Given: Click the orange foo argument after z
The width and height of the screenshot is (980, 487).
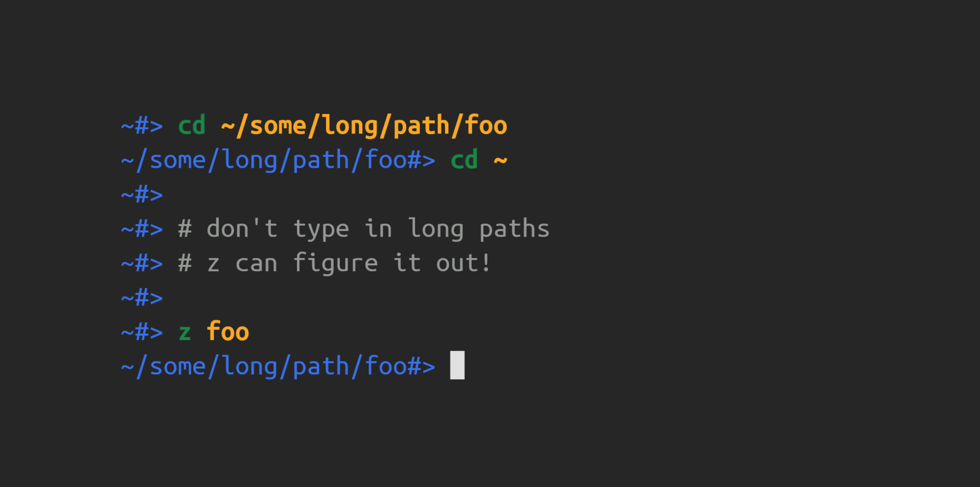Looking at the screenshot, I should click(228, 331).
